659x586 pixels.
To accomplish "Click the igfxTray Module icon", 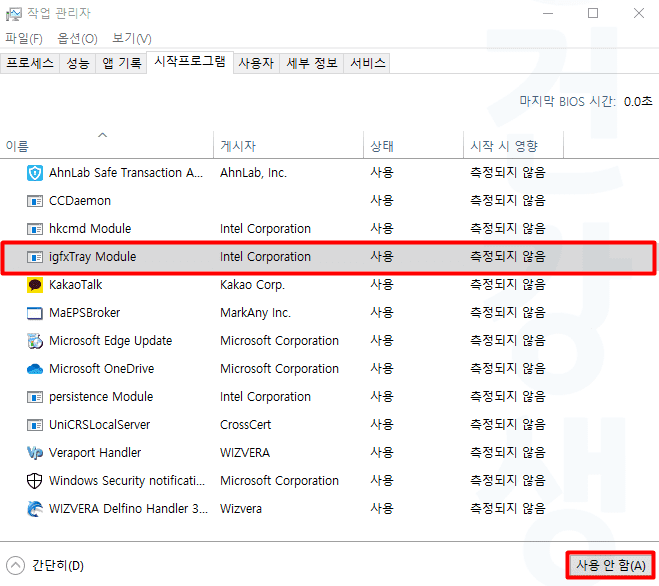I will (x=35, y=257).
